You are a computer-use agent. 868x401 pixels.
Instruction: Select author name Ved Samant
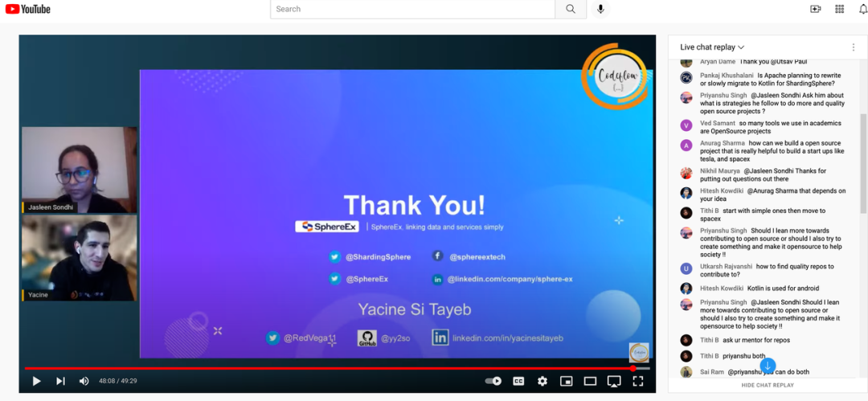718,123
